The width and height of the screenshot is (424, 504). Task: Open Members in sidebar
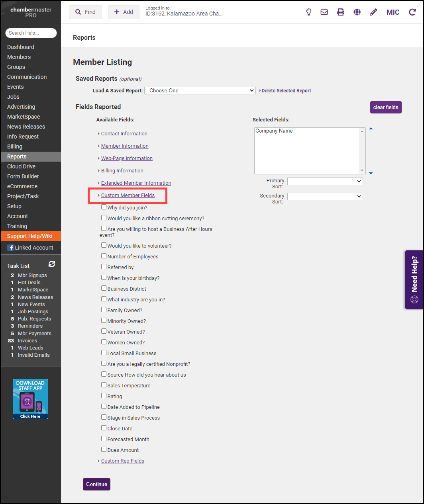(19, 57)
